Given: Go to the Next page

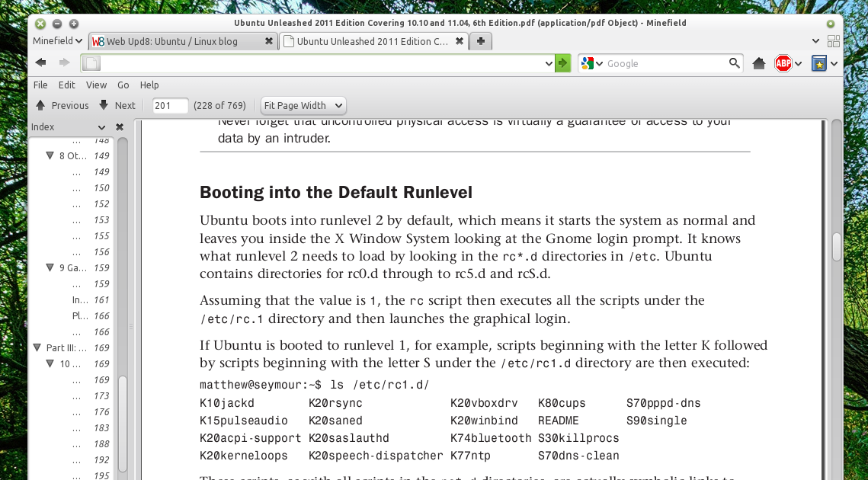Looking at the screenshot, I should [x=117, y=105].
